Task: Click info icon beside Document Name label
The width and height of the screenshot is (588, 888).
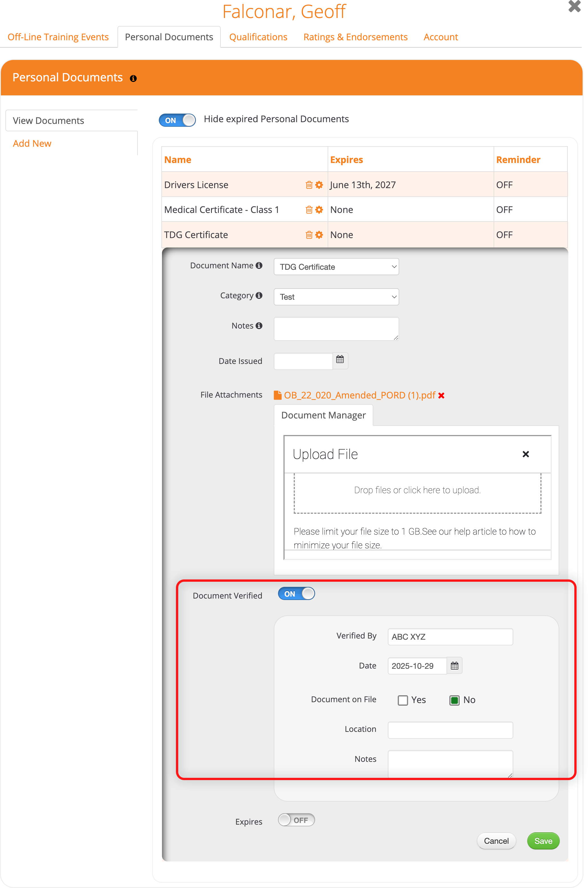Action: tap(259, 265)
